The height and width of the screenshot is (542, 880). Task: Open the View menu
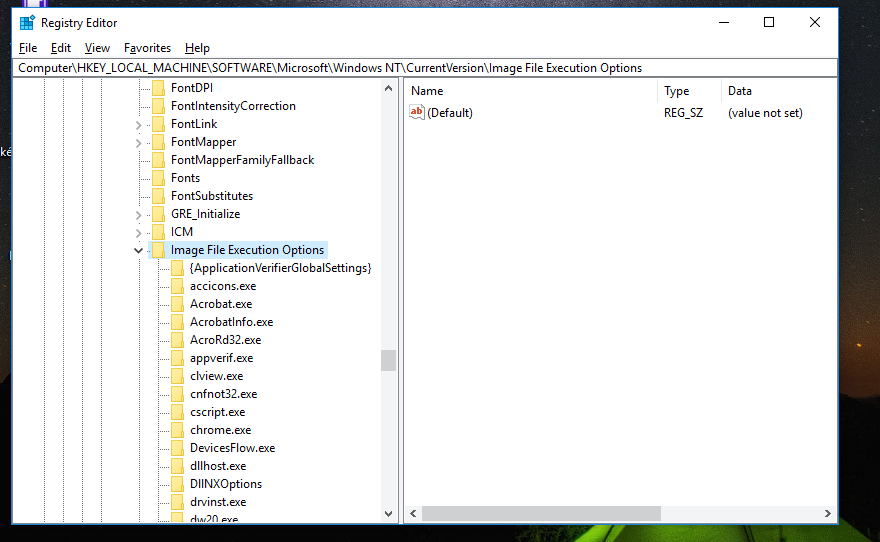point(97,48)
